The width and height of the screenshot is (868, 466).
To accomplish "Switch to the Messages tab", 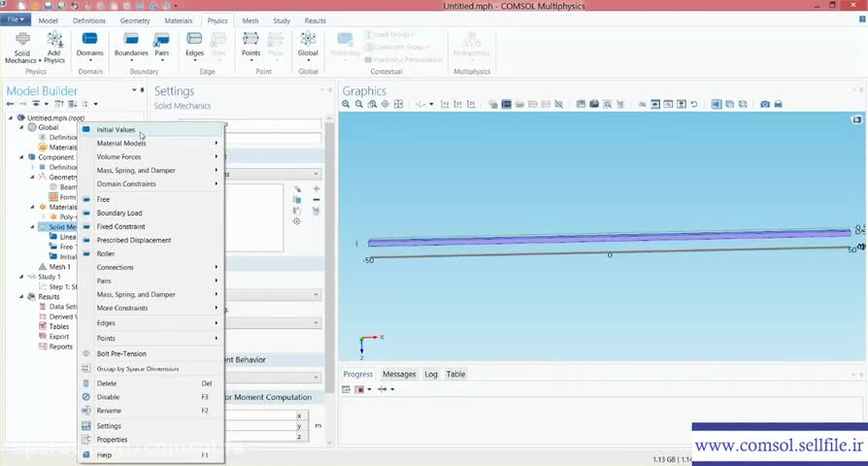I will click(x=399, y=374).
